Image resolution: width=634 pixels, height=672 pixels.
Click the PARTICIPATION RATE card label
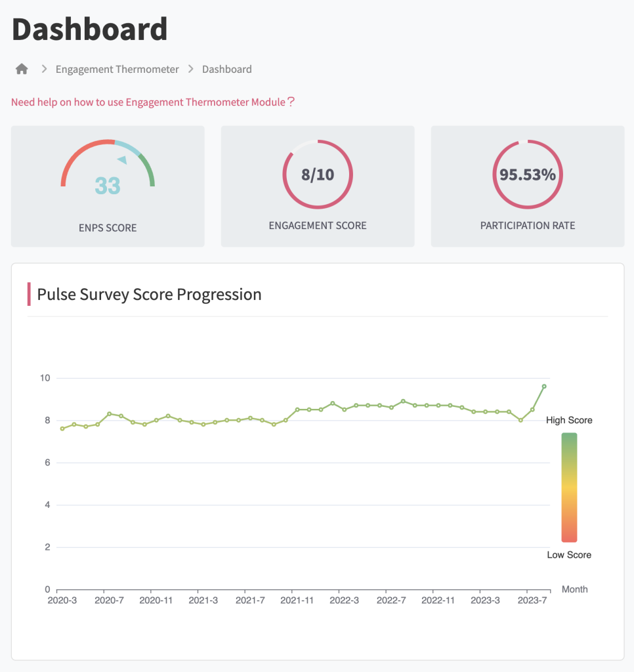527,225
